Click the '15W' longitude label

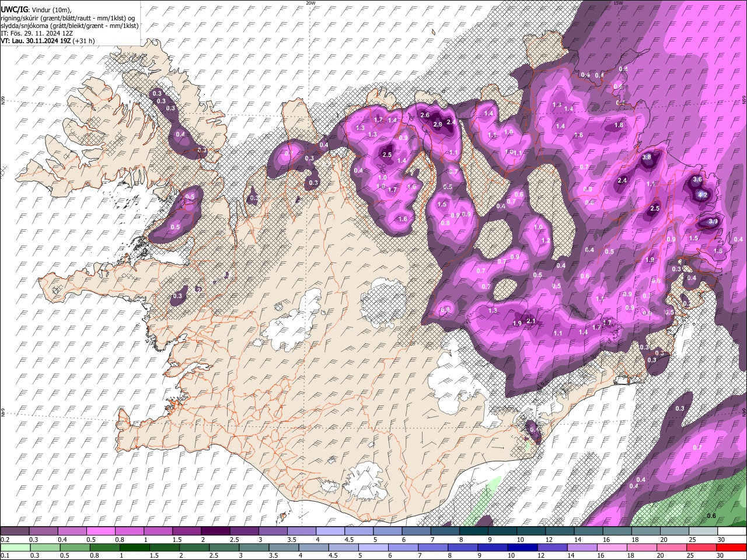coord(618,3)
